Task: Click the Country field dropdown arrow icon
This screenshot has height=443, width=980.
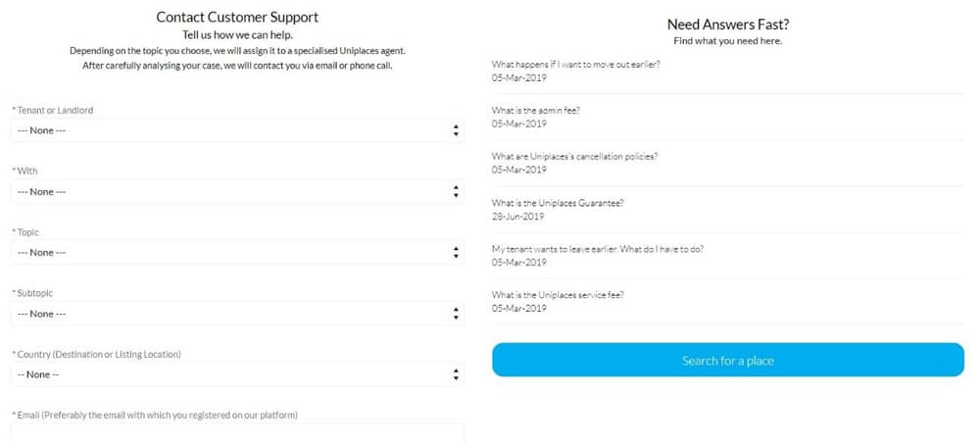Action: [x=456, y=374]
